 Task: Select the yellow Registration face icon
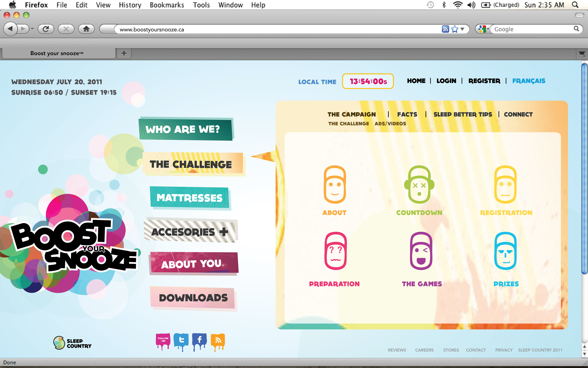click(505, 184)
